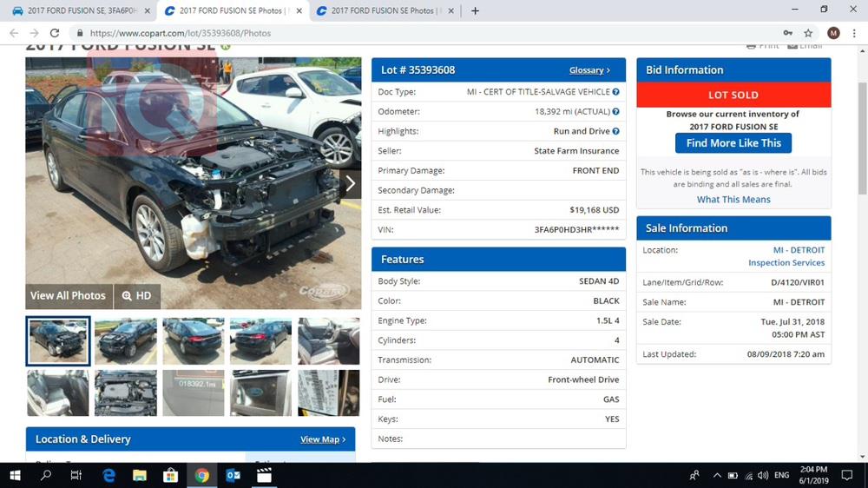Click the browser back arrow

(14, 33)
